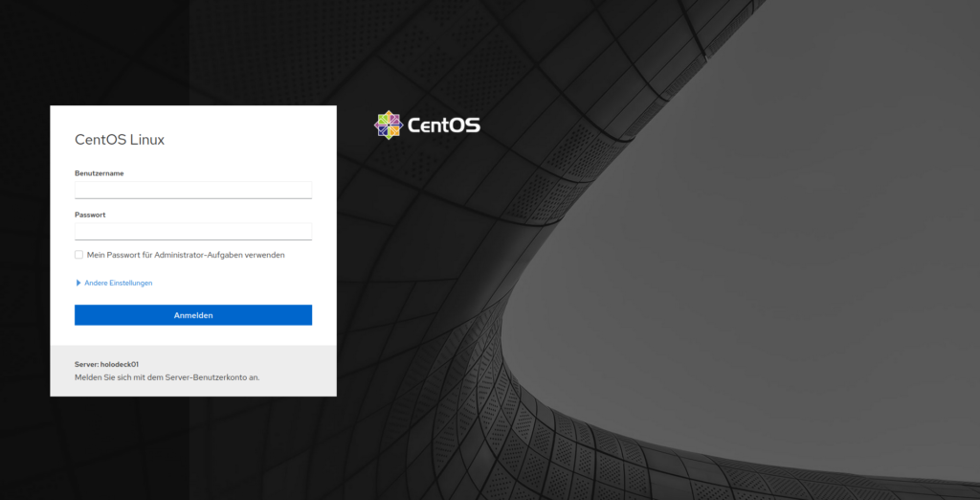Enable the administrator password checkbox
Viewport: 980px width, 500px height.
pyautogui.click(x=78, y=255)
